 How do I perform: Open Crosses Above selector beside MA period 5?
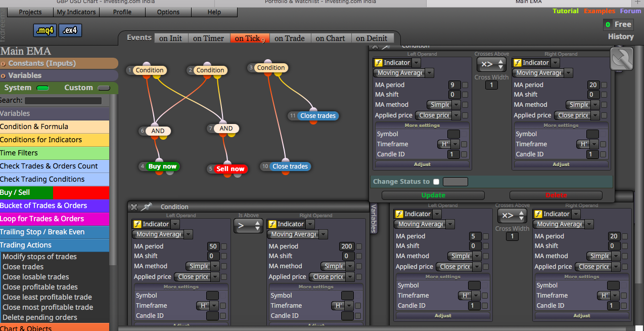[x=512, y=216]
